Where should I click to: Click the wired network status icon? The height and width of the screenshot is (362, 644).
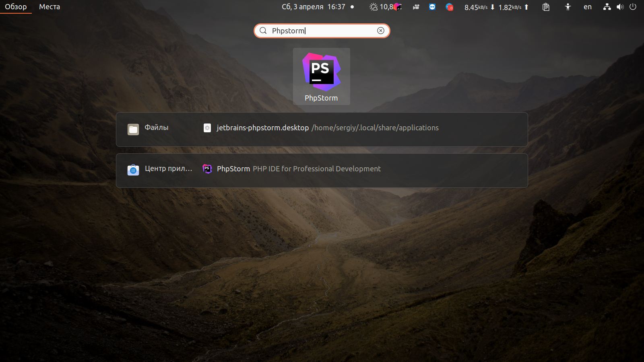coord(607,7)
